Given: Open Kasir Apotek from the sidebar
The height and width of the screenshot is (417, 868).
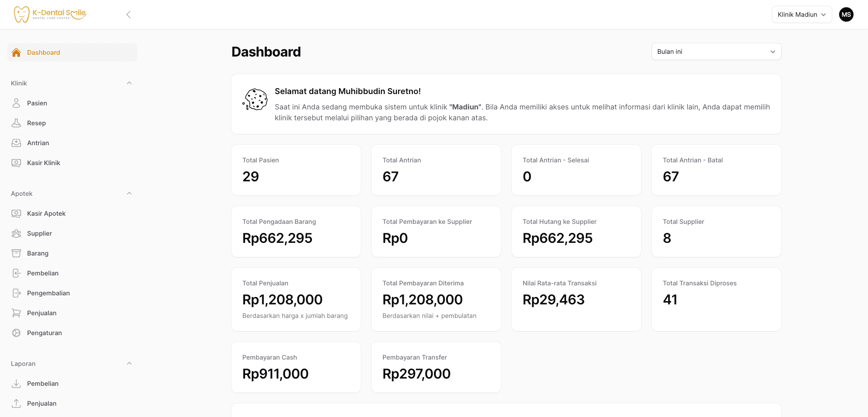Looking at the screenshot, I should [46, 213].
